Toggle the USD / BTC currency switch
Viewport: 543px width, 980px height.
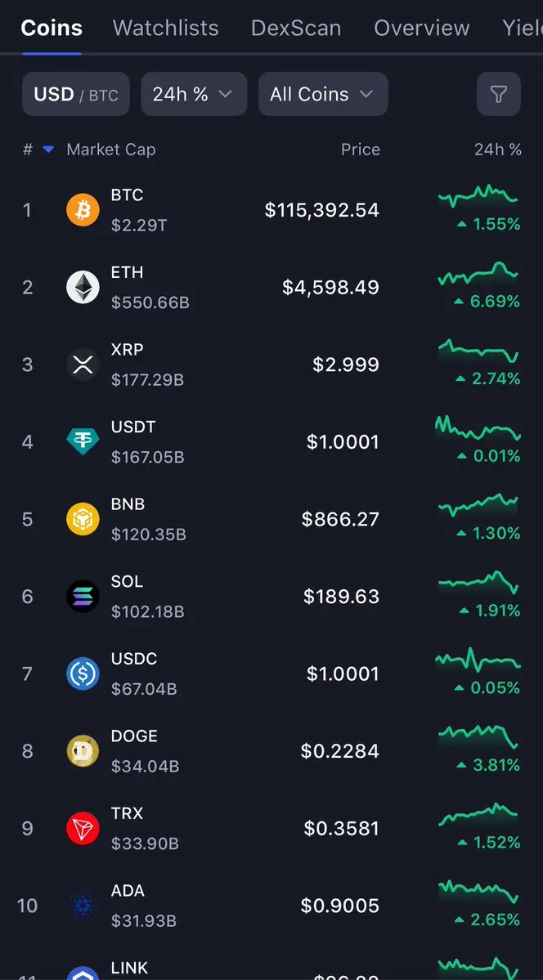click(76, 94)
